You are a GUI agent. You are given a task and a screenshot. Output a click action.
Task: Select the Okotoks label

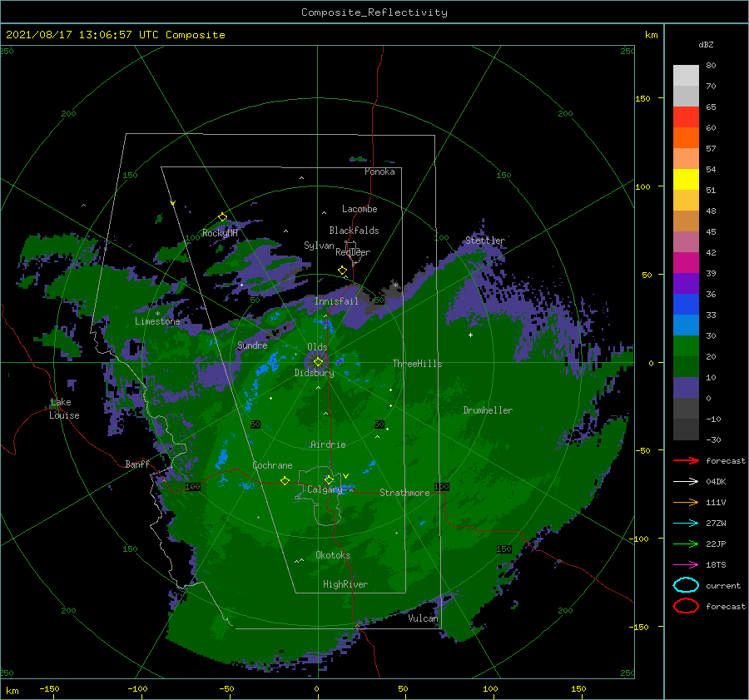tap(333, 554)
